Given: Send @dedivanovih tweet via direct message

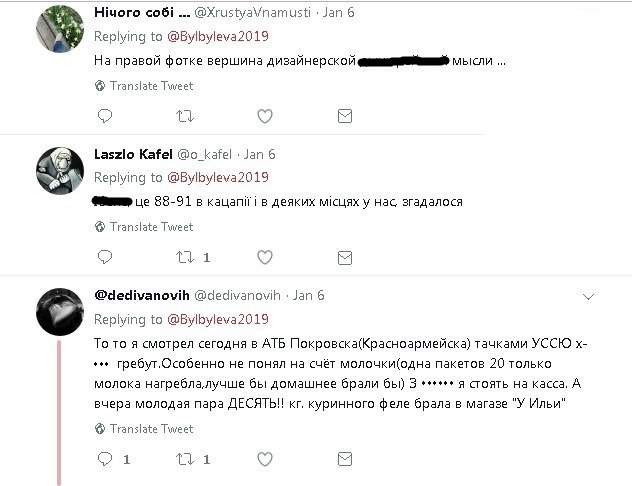Looking at the screenshot, I should pos(345,459).
